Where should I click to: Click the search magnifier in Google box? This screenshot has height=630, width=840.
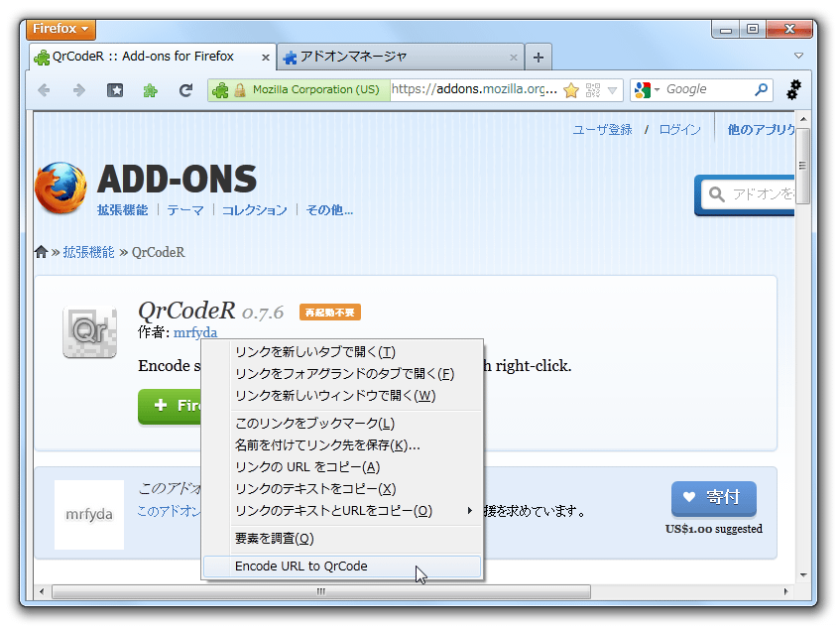(761, 89)
